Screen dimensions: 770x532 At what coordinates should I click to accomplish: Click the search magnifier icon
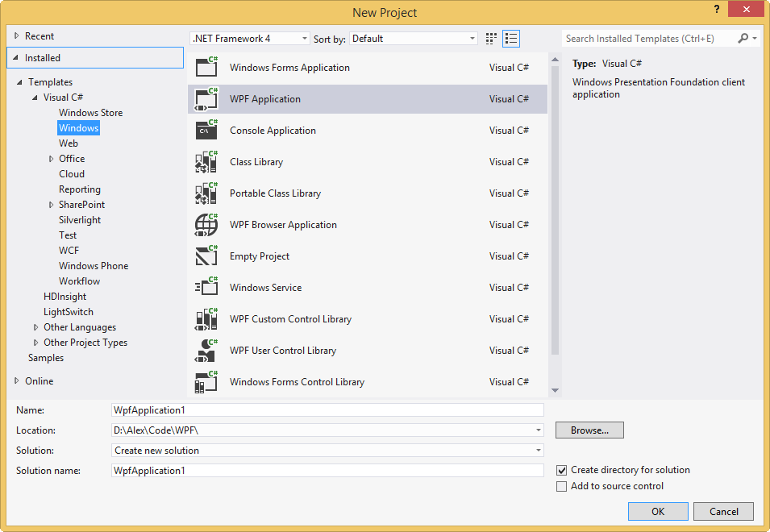coord(743,38)
